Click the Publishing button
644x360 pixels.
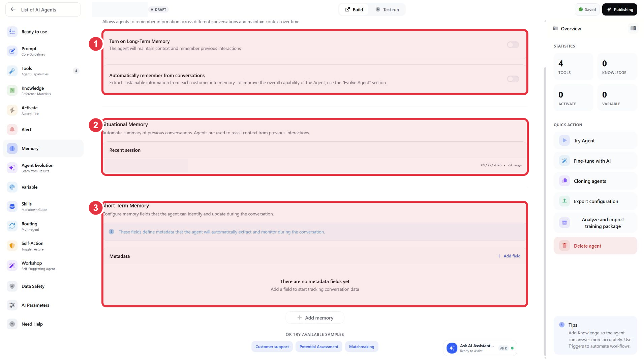click(619, 9)
